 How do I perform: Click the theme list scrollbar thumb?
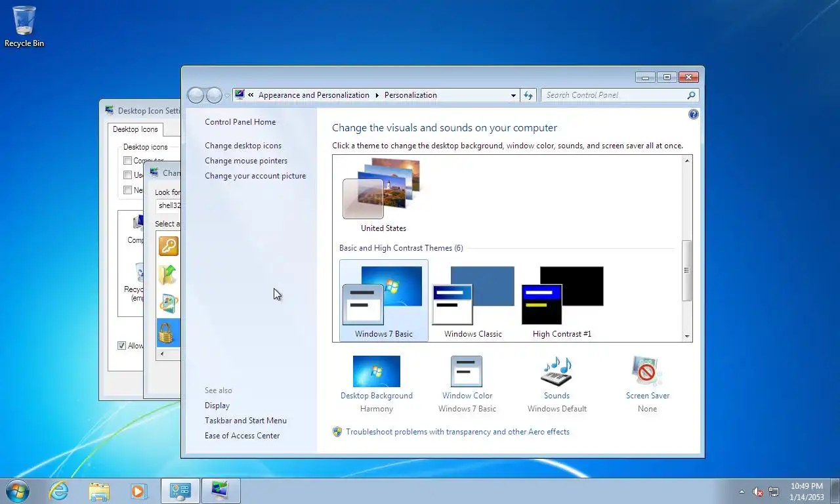687,270
